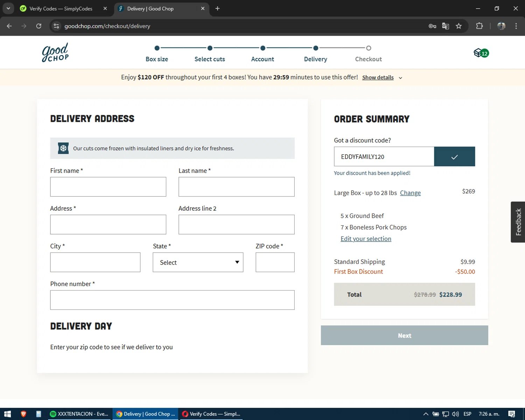Open the browser profile avatar
Image resolution: width=525 pixels, height=420 pixels.
point(501,26)
